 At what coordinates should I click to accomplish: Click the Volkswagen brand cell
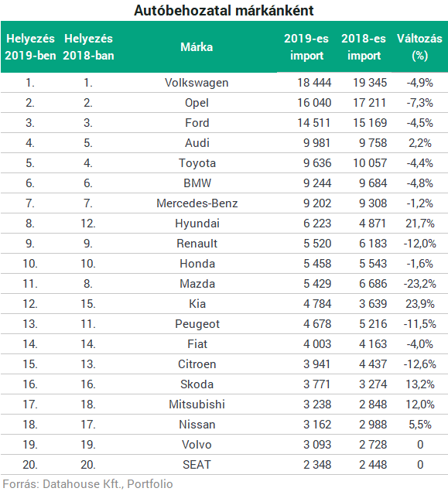coord(197,83)
